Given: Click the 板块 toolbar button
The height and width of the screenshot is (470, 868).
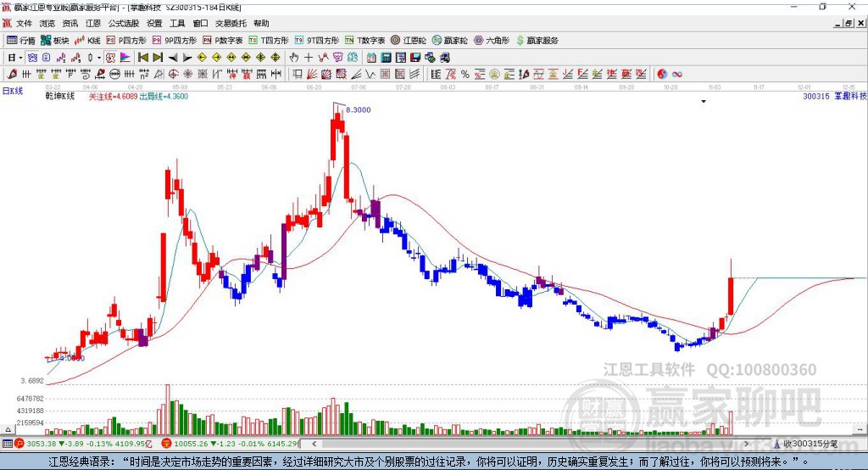Looking at the screenshot, I should coord(54,41).
